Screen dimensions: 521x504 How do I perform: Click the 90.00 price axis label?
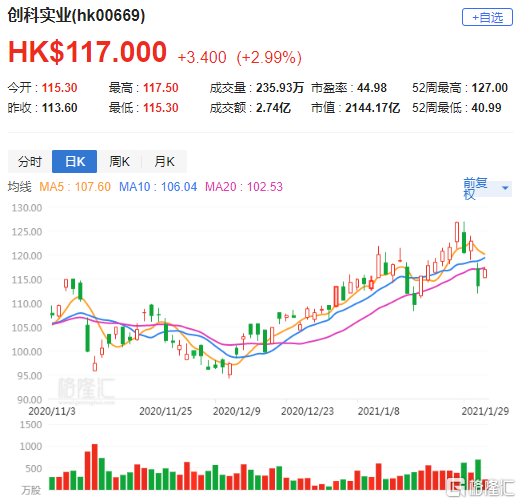pyautogui.click(x=29, y=400)
